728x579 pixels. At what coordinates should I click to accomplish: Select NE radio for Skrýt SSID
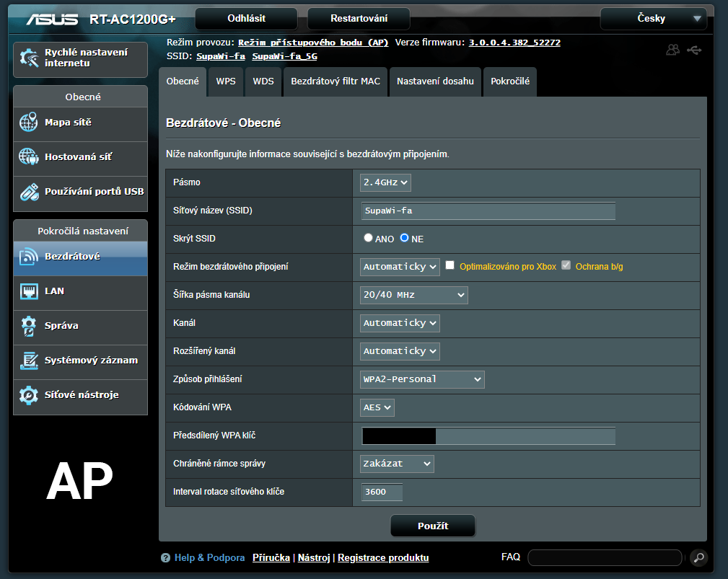pos(405,238)
